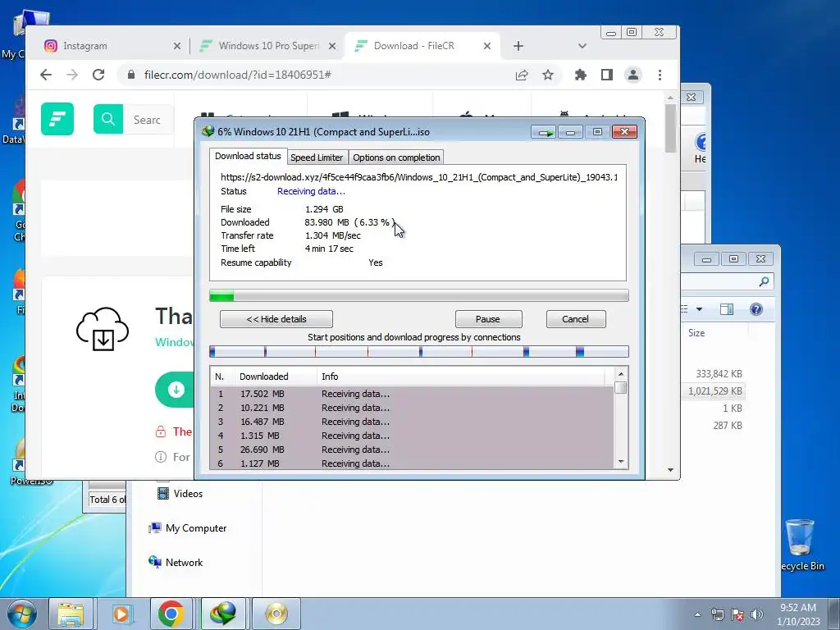840x630 pixels.
Task: Close the Download - FileCR tab
Action: pos(487,46)
